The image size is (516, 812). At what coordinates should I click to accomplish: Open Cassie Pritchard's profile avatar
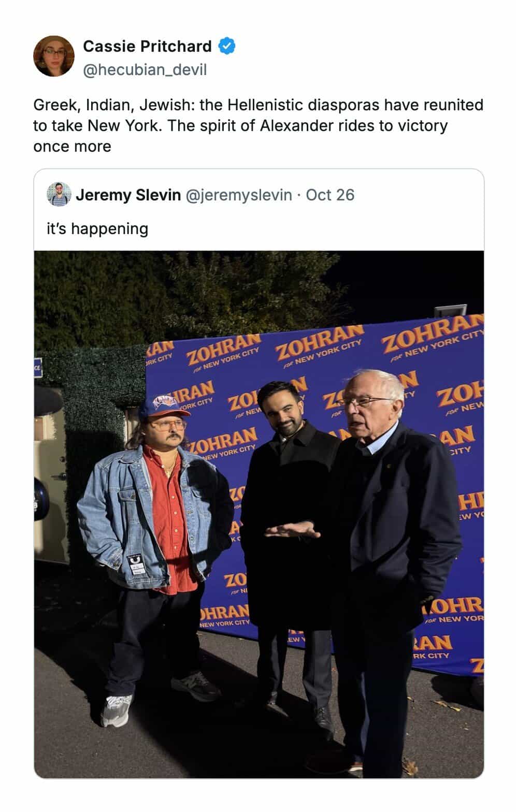point(54,56)
